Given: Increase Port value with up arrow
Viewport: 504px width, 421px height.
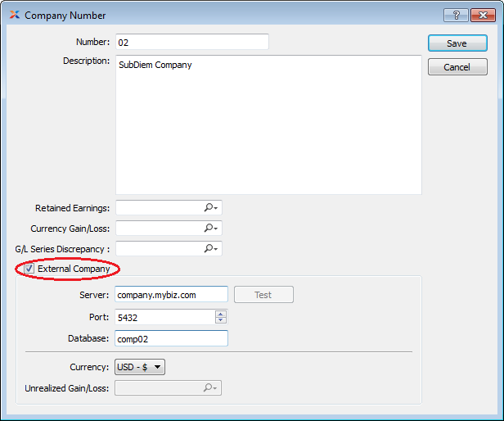Looking at the screenshot, I should (x=221, y=314).
